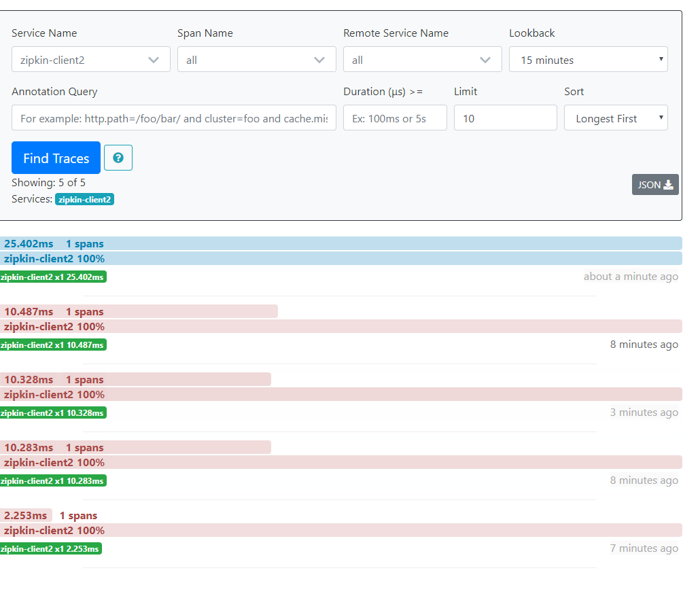Focus the Annotation Query input field
Image resolution: width=700 pixels, height=598 pixels.
pos(174,118)
